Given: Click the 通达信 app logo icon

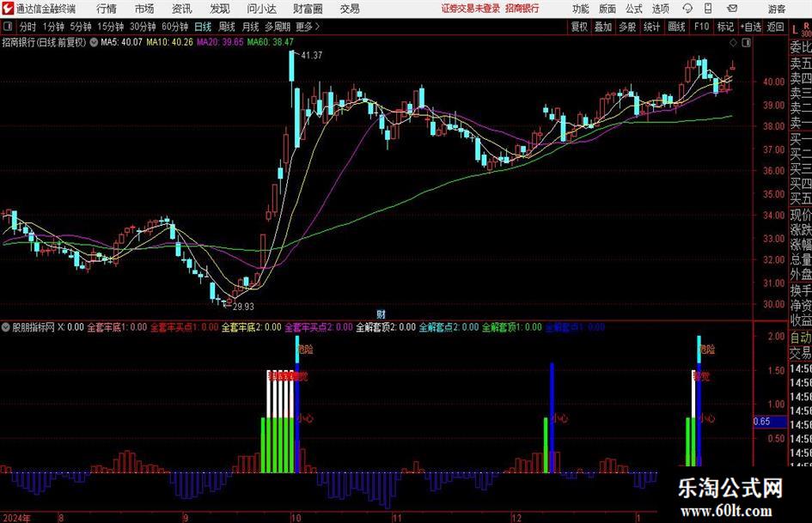Looking at the screenshot, I should pyautogui.click(x=8, y=9).
